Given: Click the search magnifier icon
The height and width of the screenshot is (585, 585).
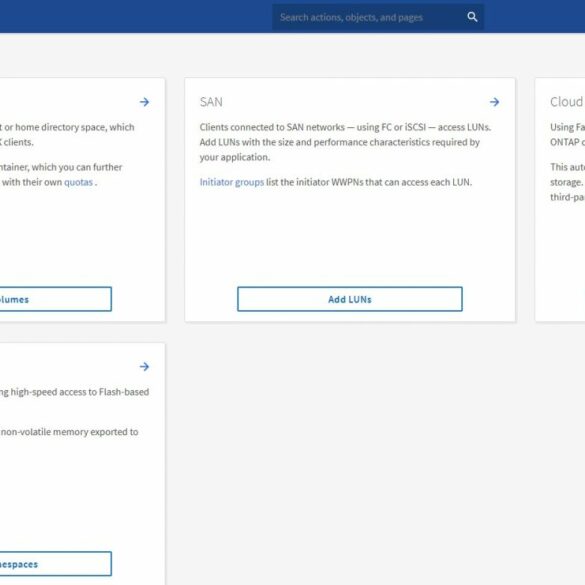Looking at the screenshot, I should [x=472, y=17].
